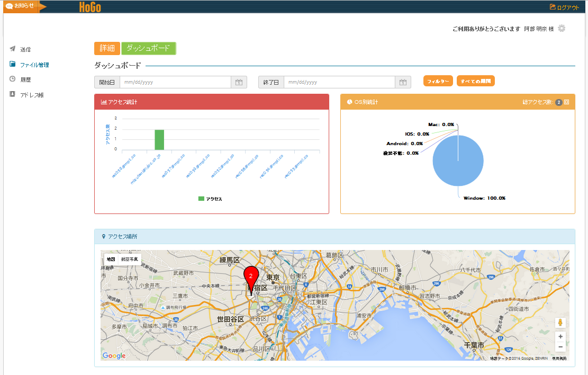Select the ファイル管理 folder icon in sidebar
588x375 pixels.
tap(12, 65)
